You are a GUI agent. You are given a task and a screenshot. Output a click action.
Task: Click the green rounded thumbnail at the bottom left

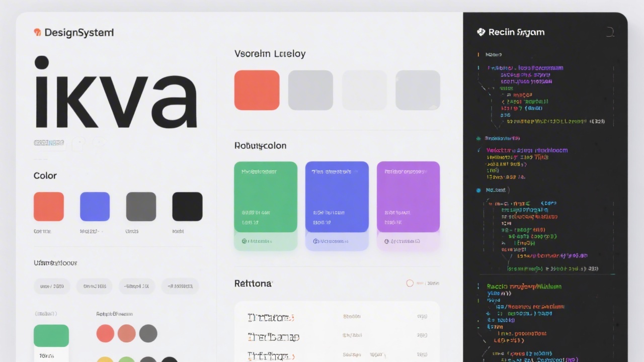pos(51,335)
